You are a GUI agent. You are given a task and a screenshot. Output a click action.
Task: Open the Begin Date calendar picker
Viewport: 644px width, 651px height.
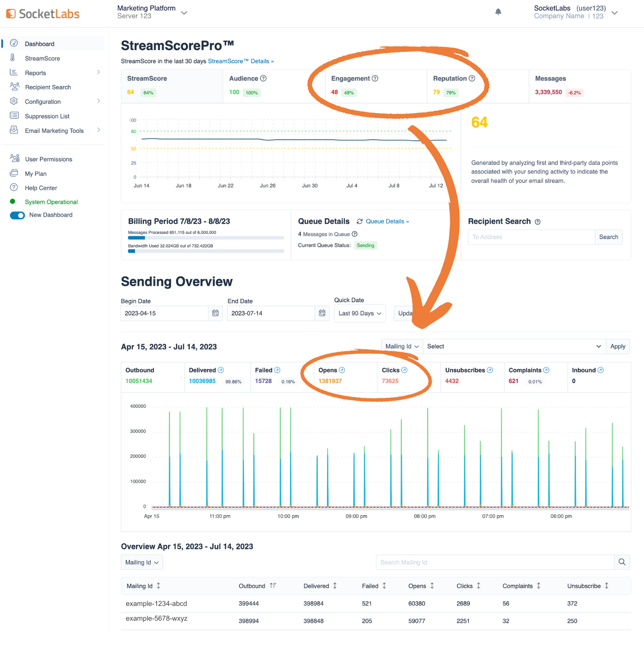(x=215, y=313)
